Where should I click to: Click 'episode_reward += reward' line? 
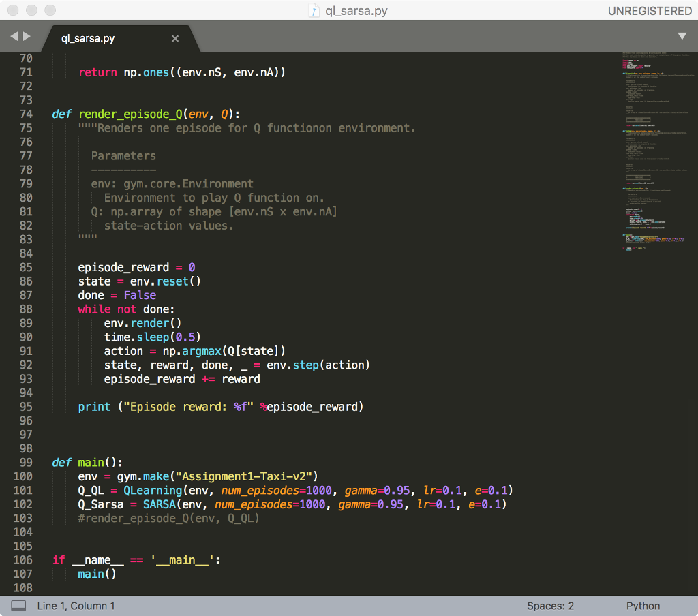coord(182,380)
